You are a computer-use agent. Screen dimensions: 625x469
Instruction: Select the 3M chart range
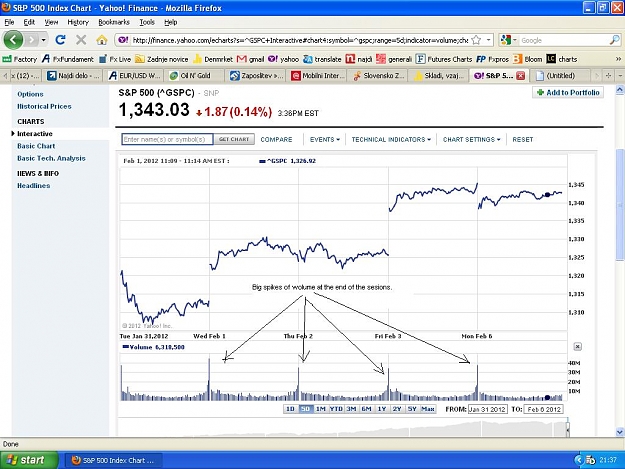351,409
